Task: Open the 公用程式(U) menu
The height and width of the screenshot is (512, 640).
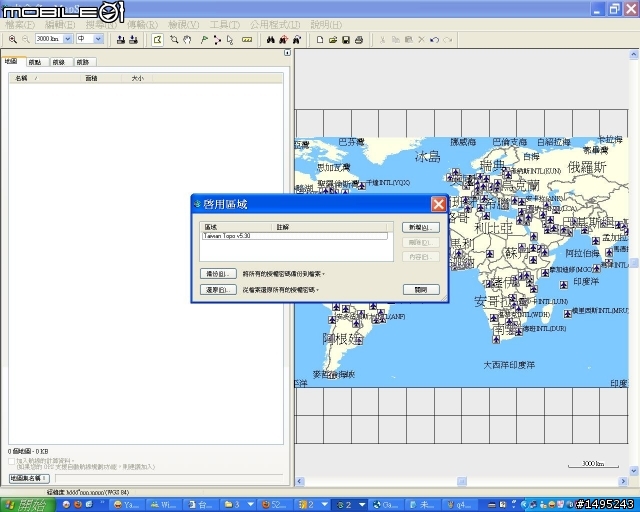Action: click(275, 25)
